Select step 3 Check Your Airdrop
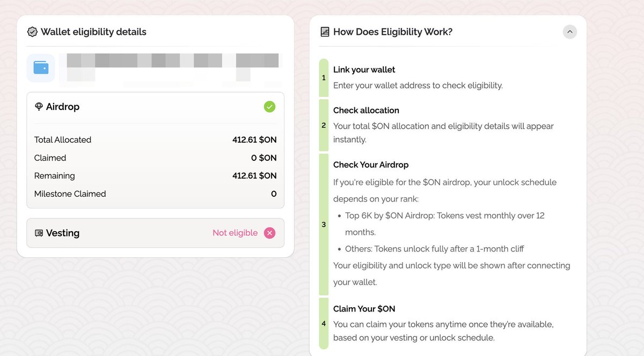This screenshot has height=356, width=644. click(x=370, y=165)
